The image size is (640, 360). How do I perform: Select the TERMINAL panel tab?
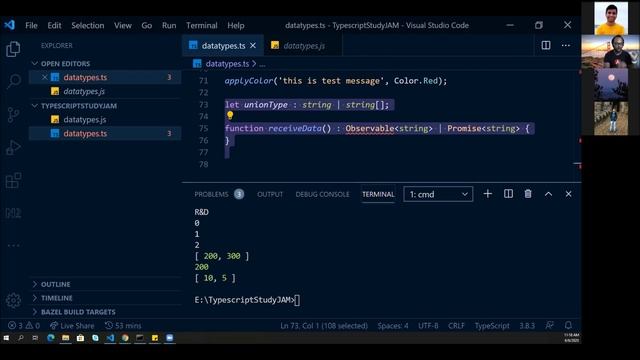[x=378, y=194]
